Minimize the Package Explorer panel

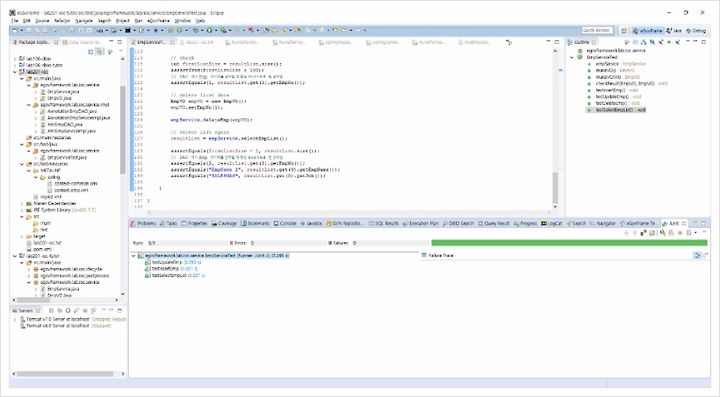coord(112,42)
